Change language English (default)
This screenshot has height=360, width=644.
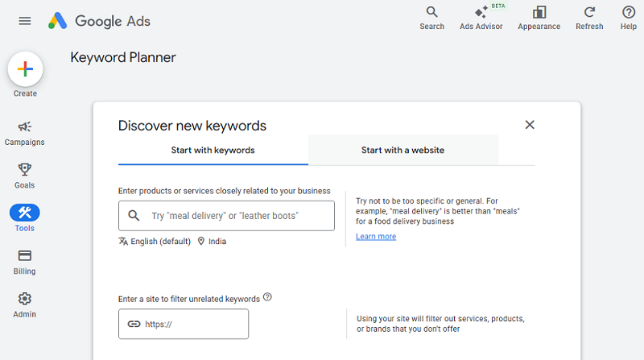point(155,242)
